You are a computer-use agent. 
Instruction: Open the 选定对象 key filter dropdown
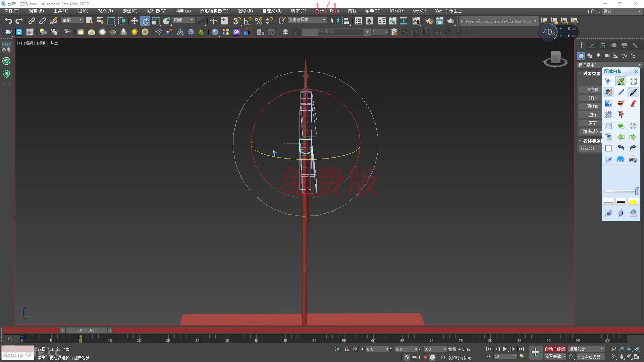586,349
